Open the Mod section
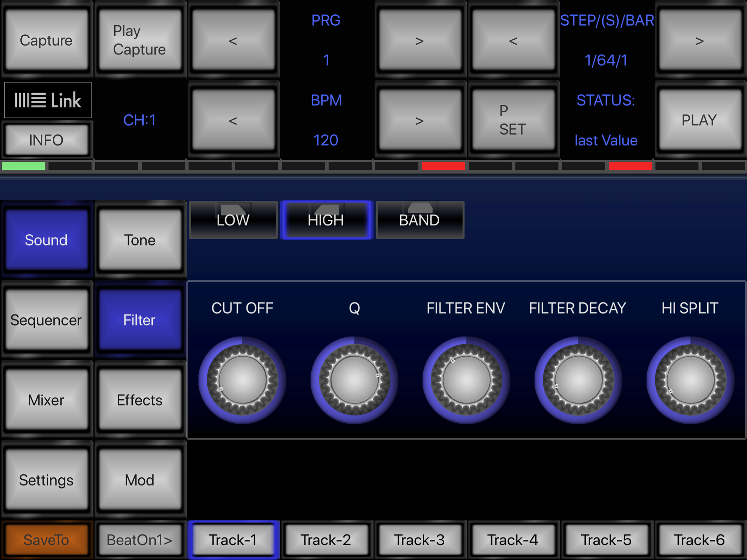This screenshot has height=560, width=747. 139,480
